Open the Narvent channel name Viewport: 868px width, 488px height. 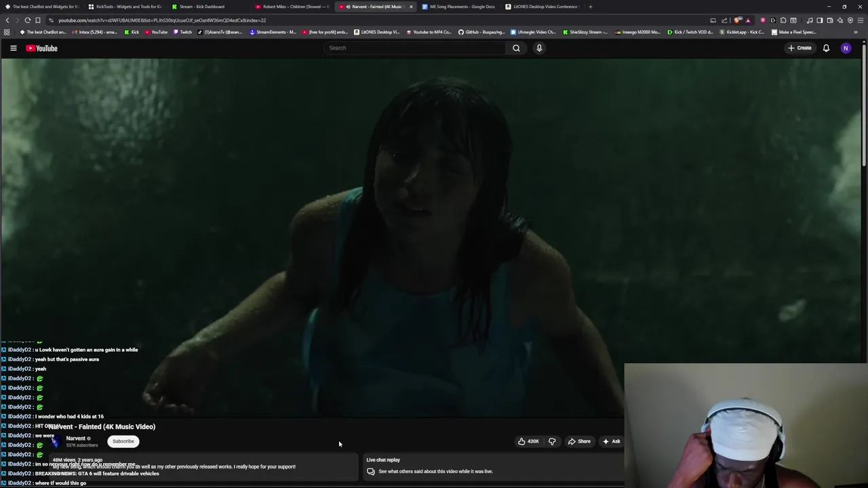click(x=76, y=439)
